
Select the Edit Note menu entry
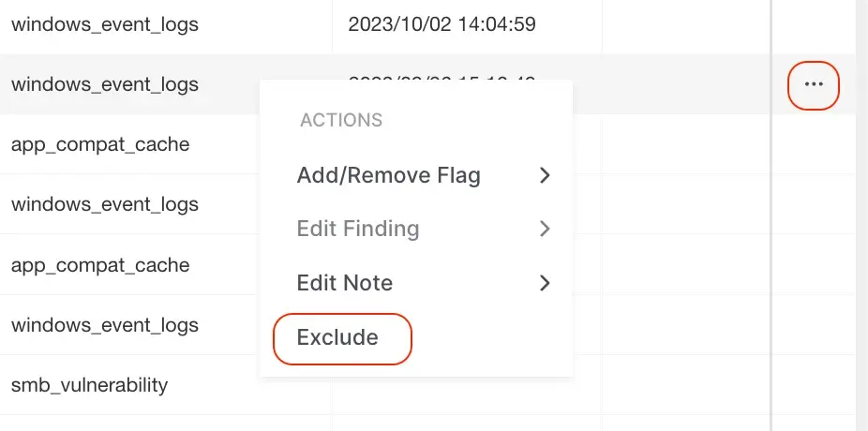pos(344,283)
